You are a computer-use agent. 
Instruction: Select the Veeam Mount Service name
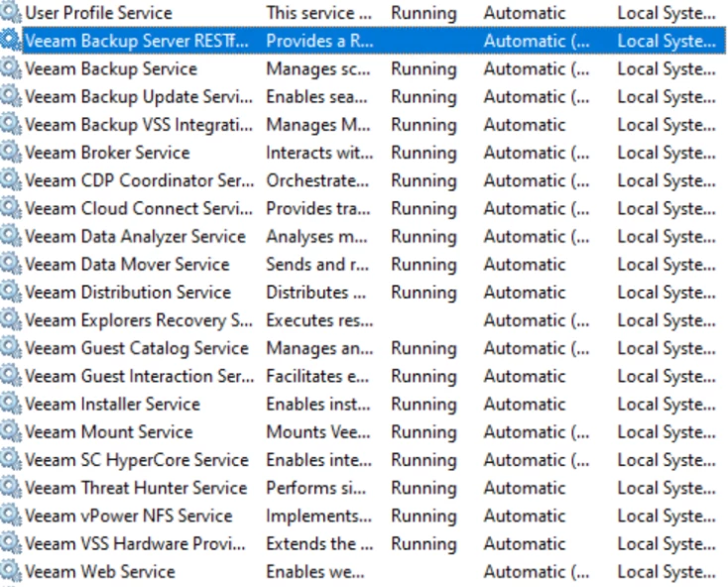pyautogui.click(x=109, y=432)
